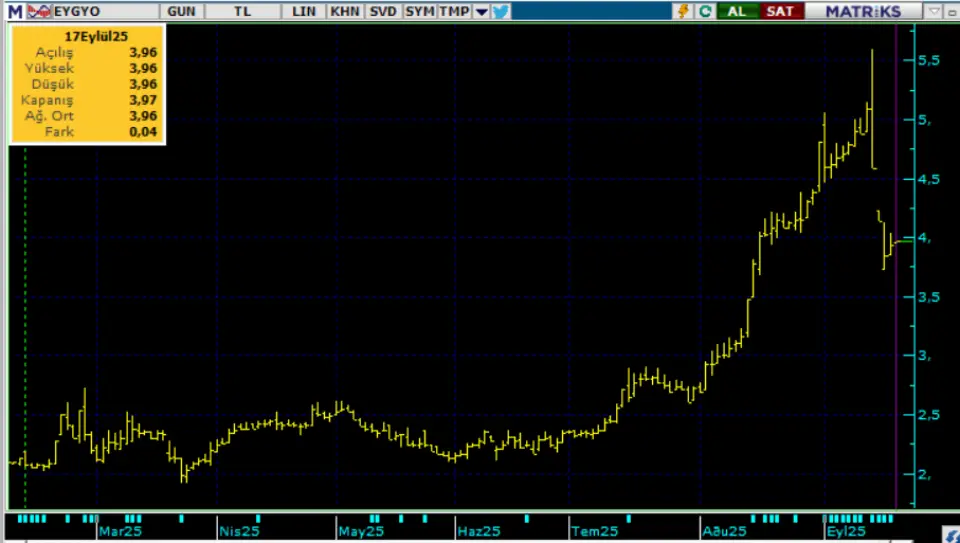Click the Twitter bird icon

(501, 11)
